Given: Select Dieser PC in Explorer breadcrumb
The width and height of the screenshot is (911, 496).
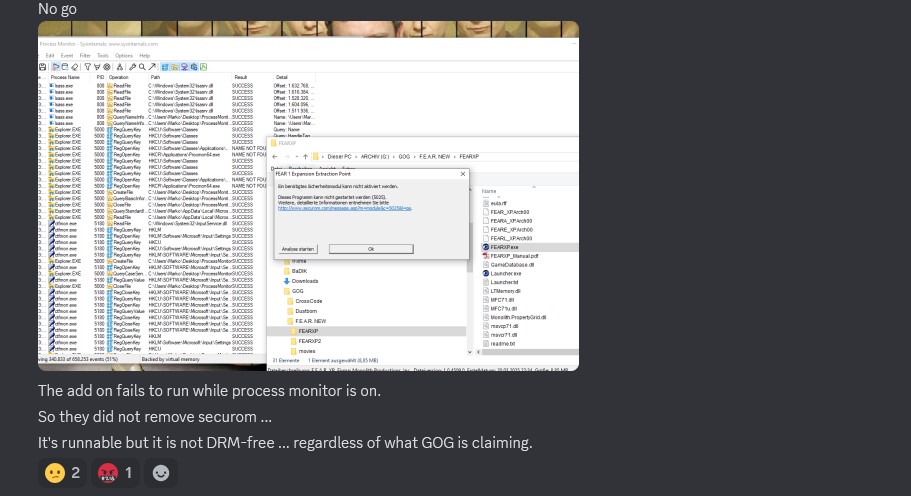Looking at the screenshot, I should pyautogui.click(x=339, y=157).
